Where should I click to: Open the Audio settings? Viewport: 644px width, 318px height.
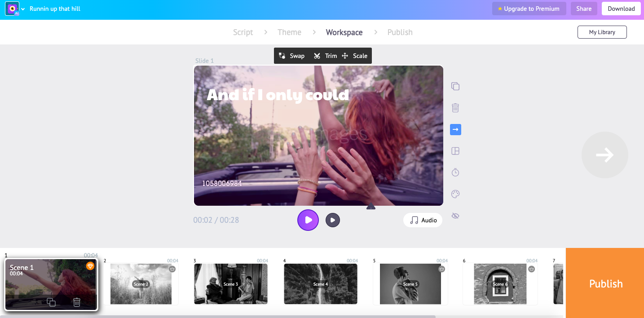click(x=423, y=220)
